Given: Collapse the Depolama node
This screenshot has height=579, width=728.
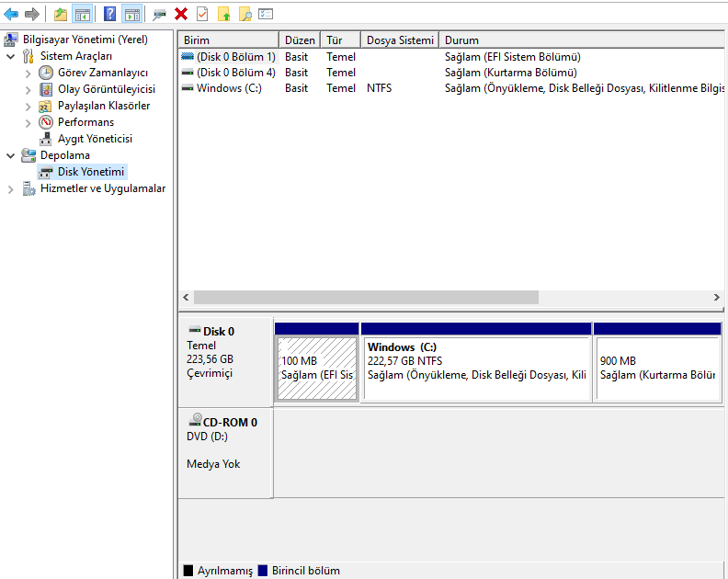Looking at the screenshot, I should point(11,155).
